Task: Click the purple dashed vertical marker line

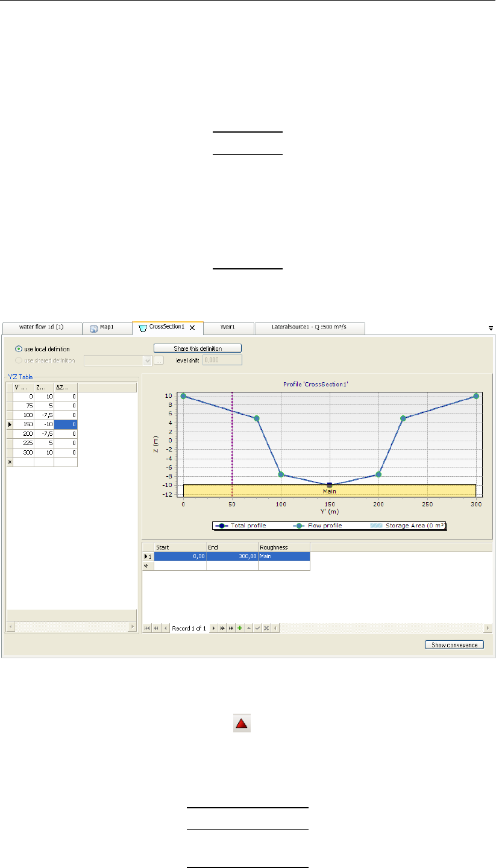Action: 232,444
